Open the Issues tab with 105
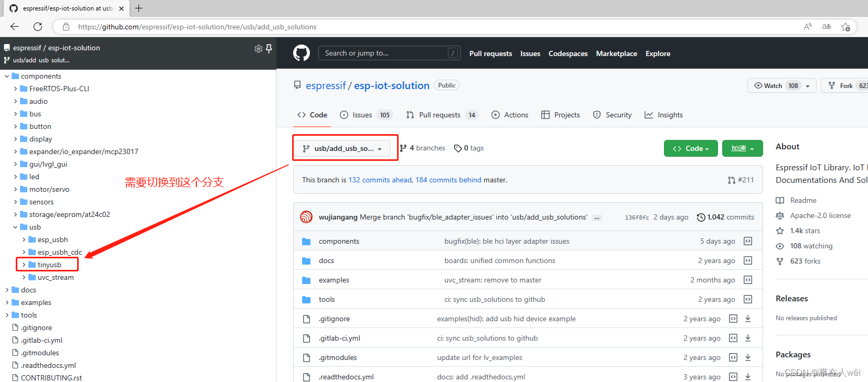Viewport: 868px width, 382px height. point(366,115)
